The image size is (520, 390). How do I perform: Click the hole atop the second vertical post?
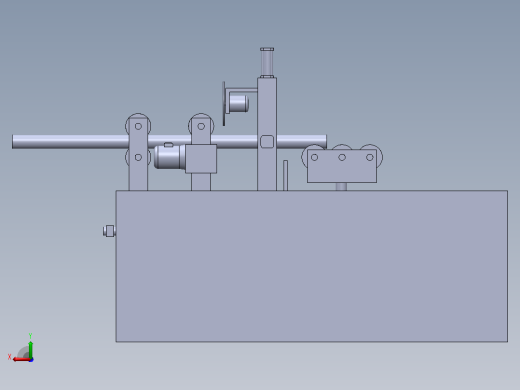[x=201, y=126]
